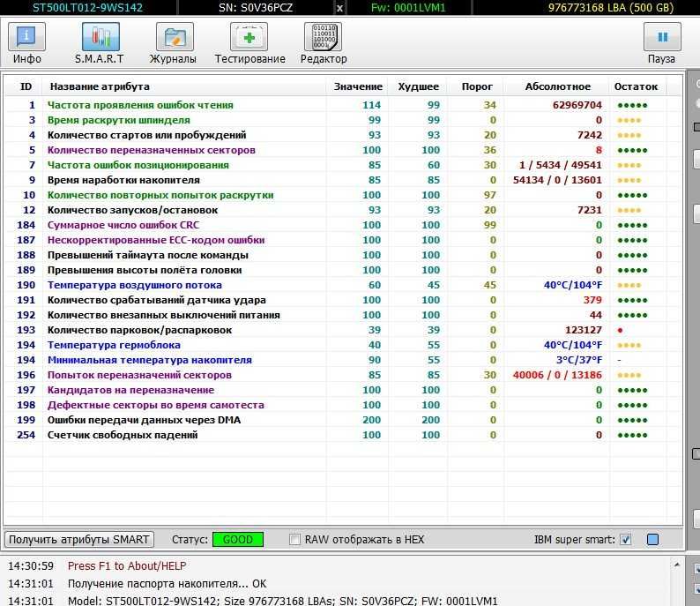Select row Ошибки передачи данных через DMA

[344, 420]
